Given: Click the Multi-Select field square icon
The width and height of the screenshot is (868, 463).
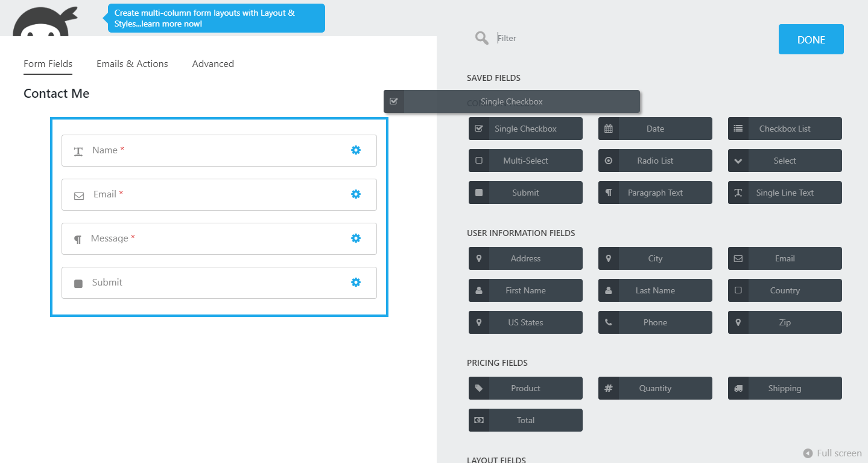Looking at the screenshot, I should (x=479, y=161).
